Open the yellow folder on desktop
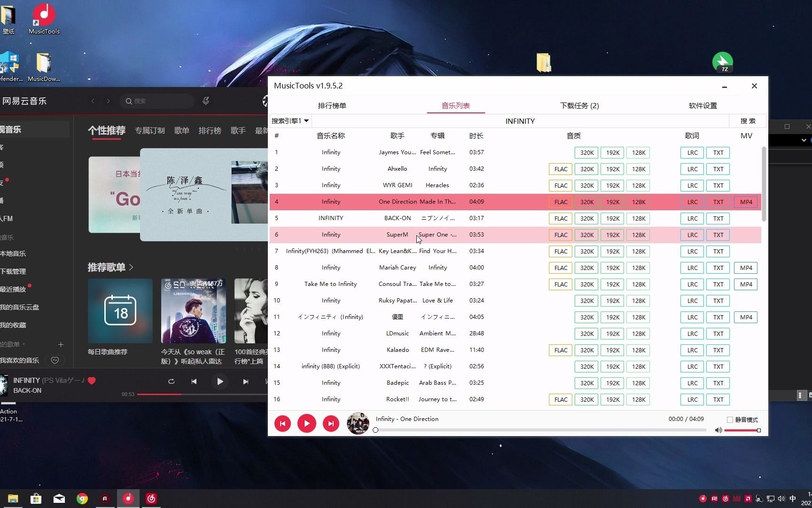 point(543,63)
